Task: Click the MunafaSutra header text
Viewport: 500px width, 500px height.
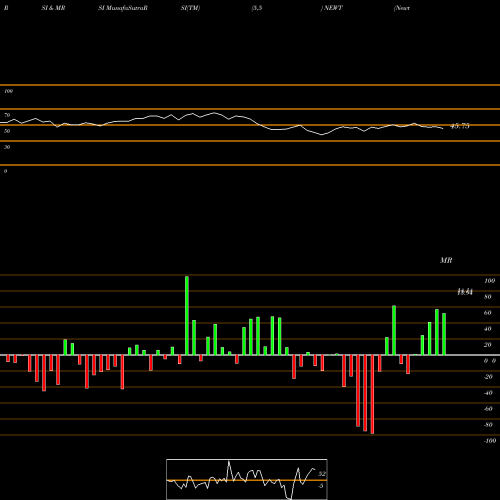Action: tap(123, 8)
